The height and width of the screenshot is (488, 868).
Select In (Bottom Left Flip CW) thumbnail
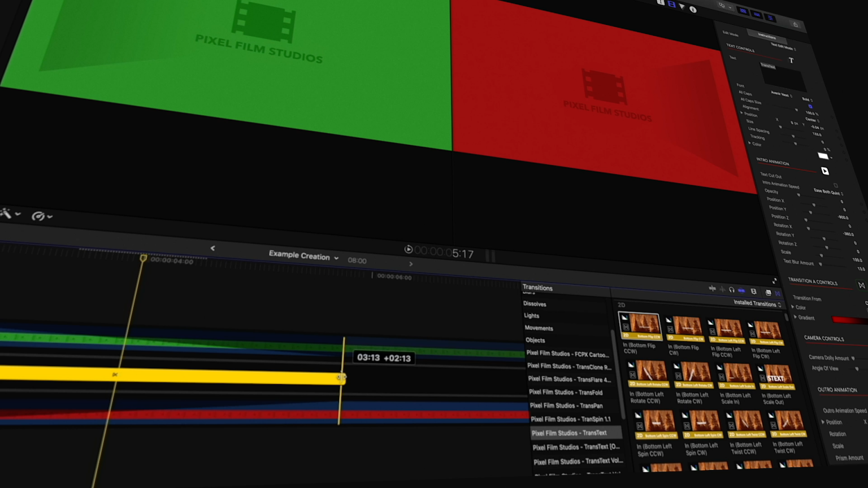pyautogui.click(x=766, y=333)
